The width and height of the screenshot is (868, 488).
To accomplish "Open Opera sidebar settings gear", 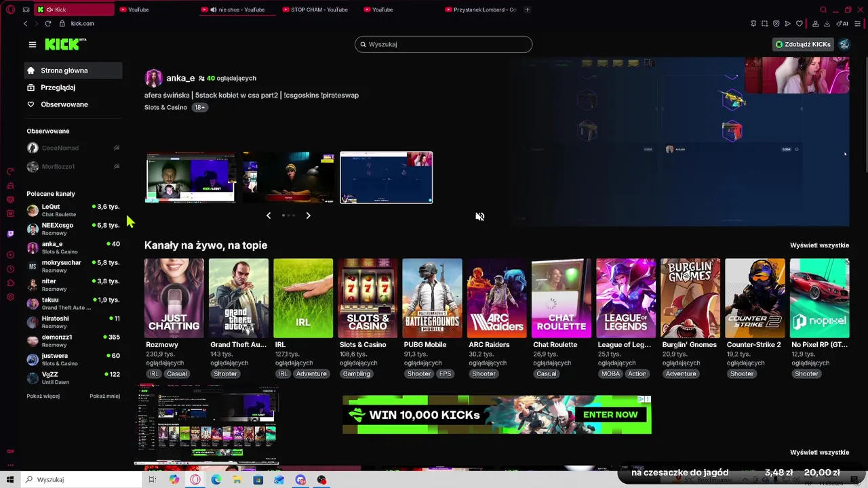I will 10,297.
